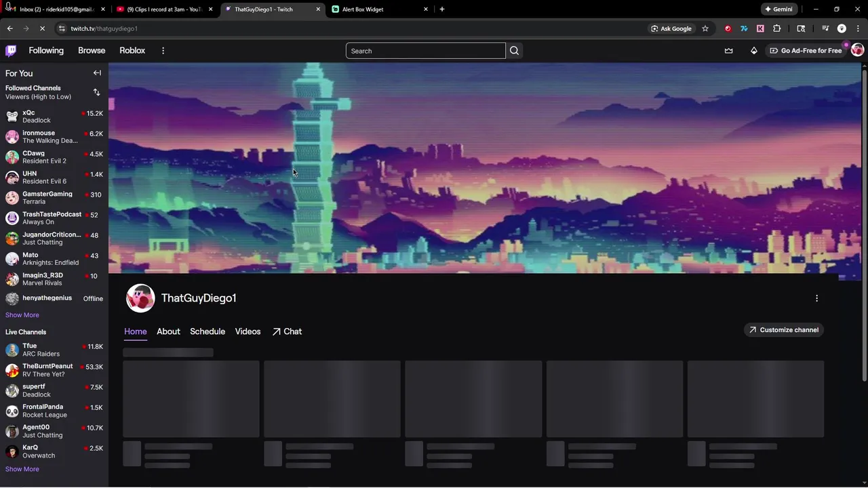Screen dimensions: 868x488
Task: Open Mato's channel in sidebar
Action: 54,259
